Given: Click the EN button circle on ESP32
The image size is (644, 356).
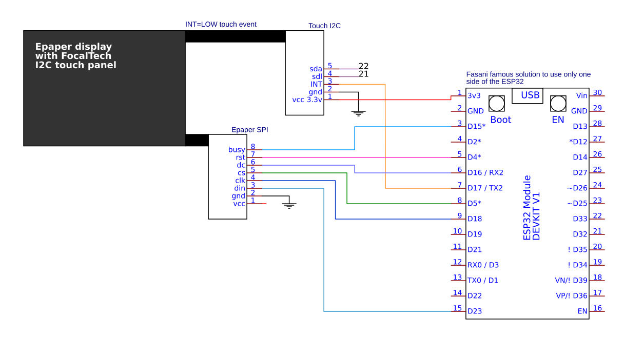Looking at the screenshot, I should [x=558, y=104].
